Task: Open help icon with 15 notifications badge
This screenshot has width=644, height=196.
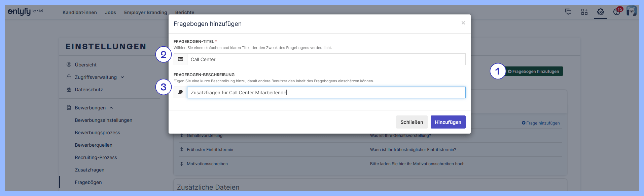Action: 617,12
